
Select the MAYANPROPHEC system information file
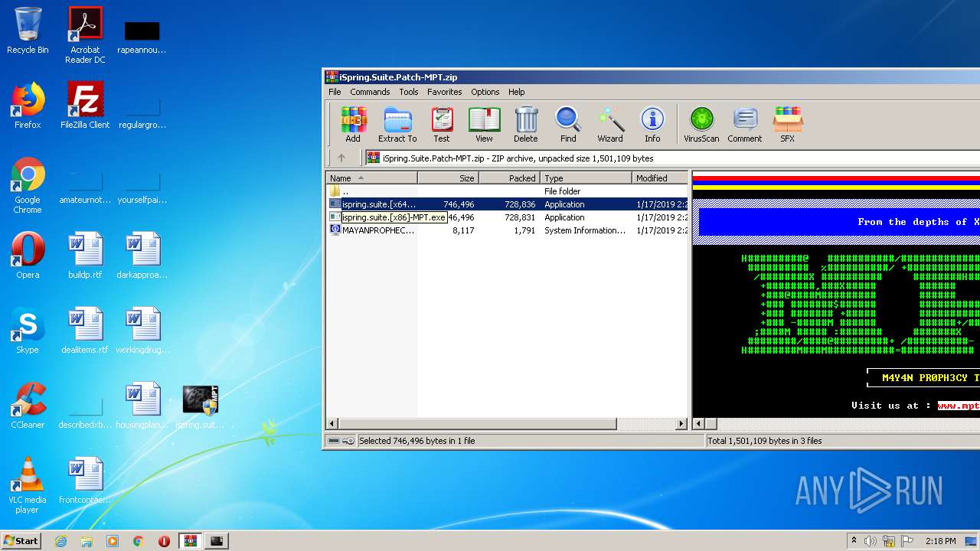[508, 230]
